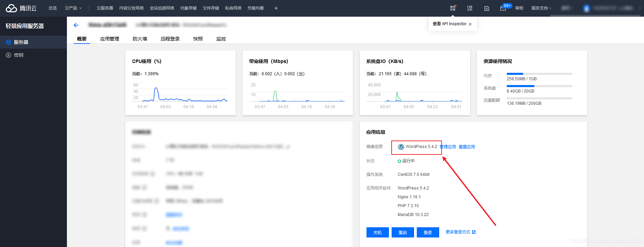Open the 总览 overview menu item

53,8
